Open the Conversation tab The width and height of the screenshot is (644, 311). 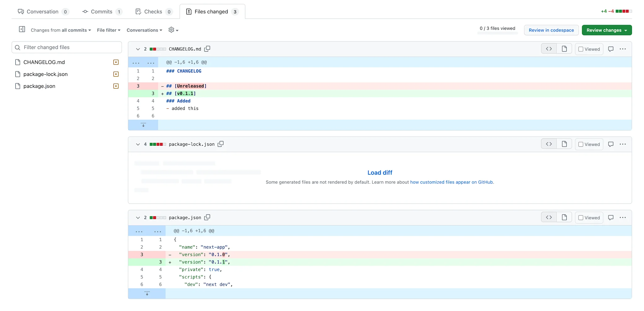pos(43,11)
